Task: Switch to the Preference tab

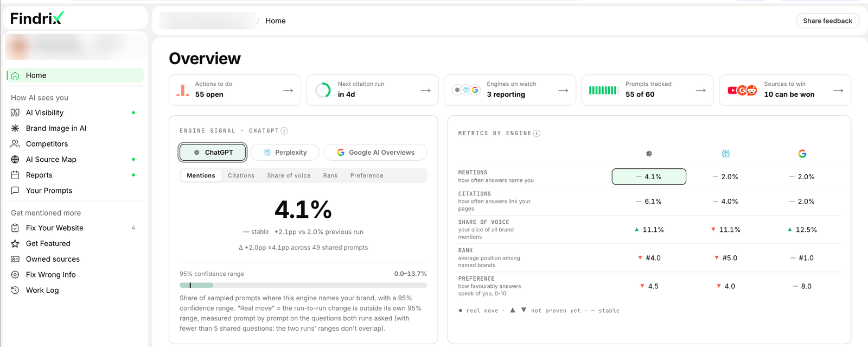Action: [x=367, y=175]
